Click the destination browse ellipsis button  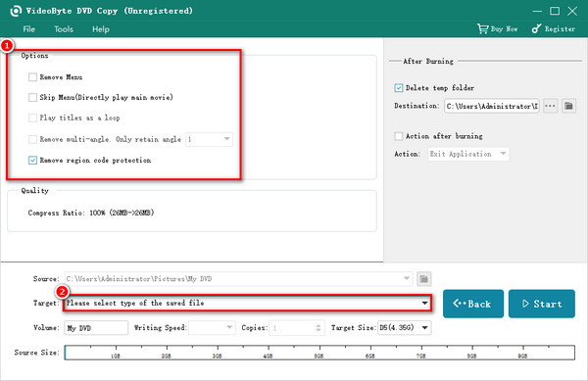(550, 106)
